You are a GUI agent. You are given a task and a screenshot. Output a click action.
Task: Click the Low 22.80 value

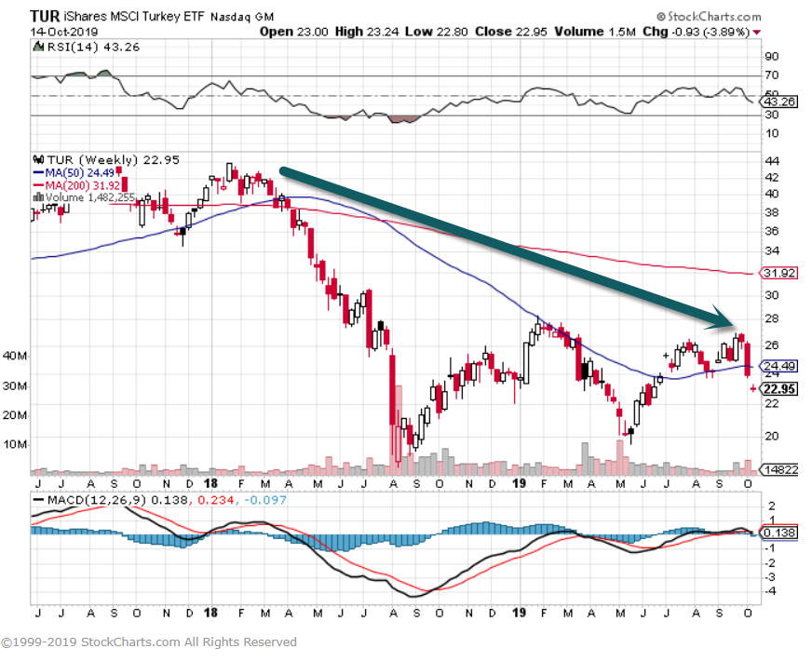coord(436,32)
